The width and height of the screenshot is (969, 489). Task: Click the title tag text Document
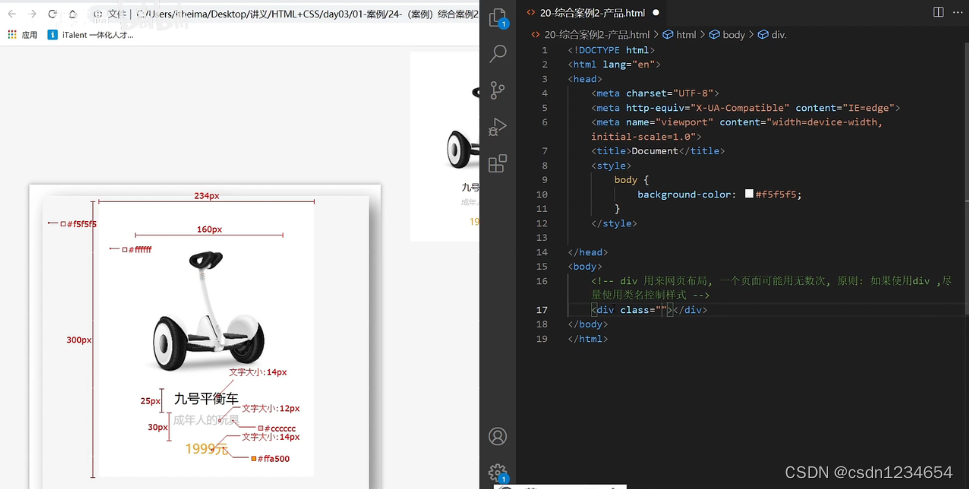coord(654,151)
